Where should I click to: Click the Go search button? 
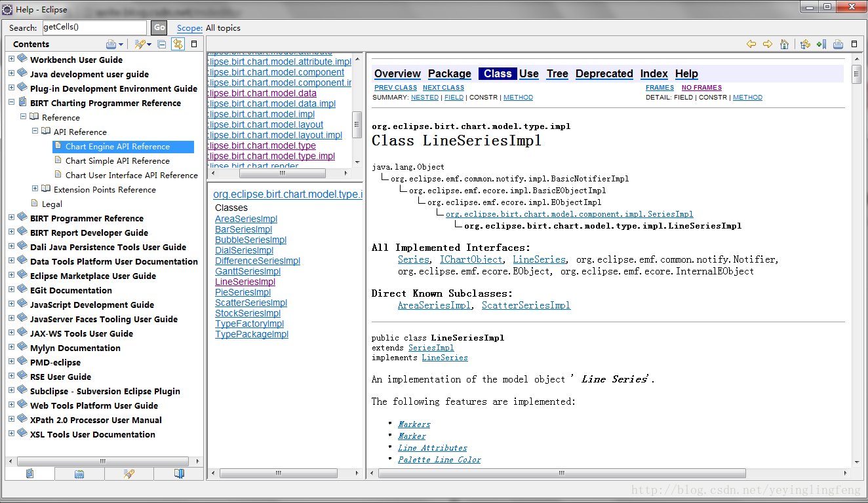click(159, 28)
